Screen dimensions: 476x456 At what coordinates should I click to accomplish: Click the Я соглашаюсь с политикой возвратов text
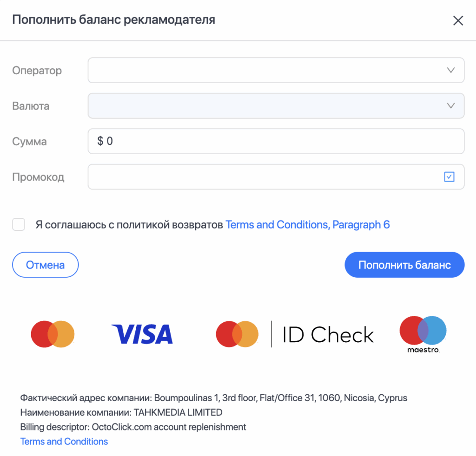tap(129, 225)
